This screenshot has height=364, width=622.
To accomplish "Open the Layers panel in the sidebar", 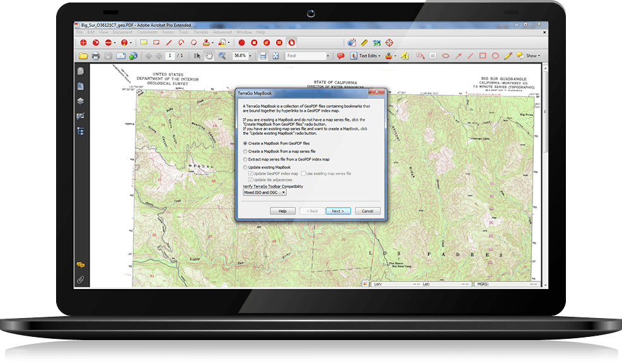I will (81, 101).
